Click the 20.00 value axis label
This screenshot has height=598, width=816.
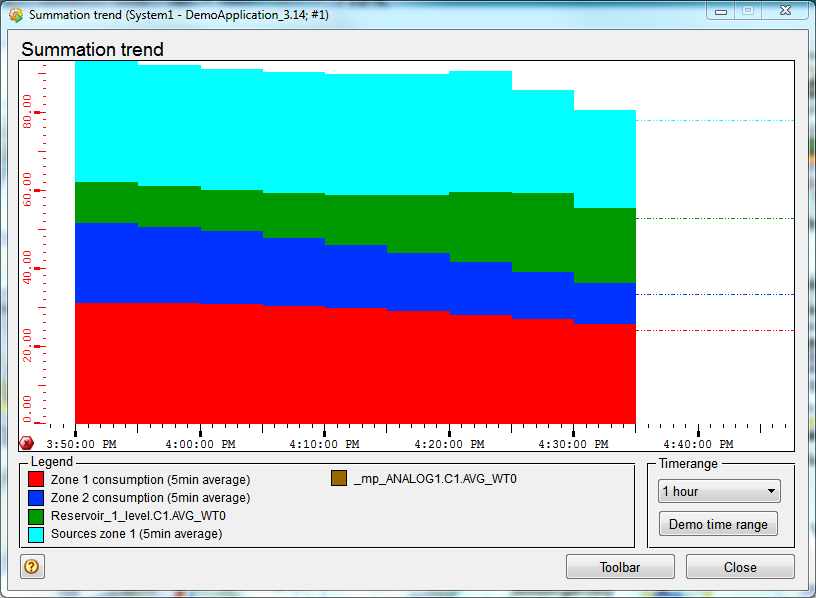(x=27, y=346)
